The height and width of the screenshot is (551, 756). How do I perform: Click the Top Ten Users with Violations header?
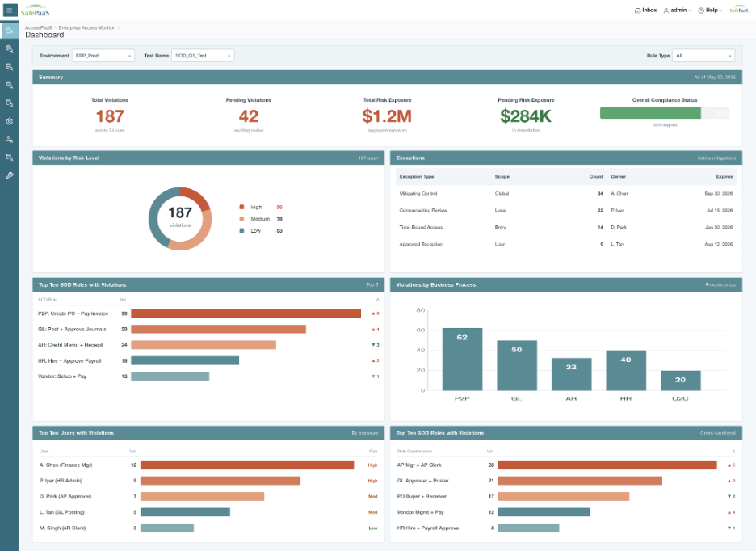tap(208, 433)
